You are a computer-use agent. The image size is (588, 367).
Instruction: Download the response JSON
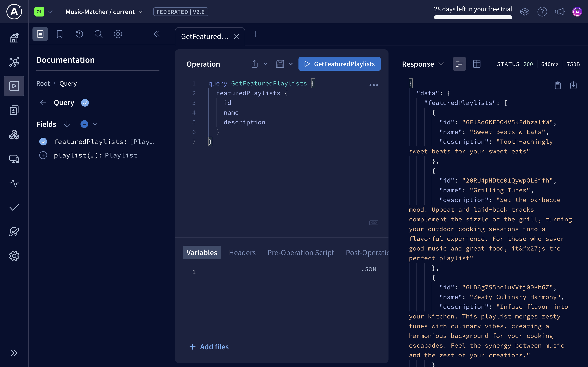pos(573,85)
